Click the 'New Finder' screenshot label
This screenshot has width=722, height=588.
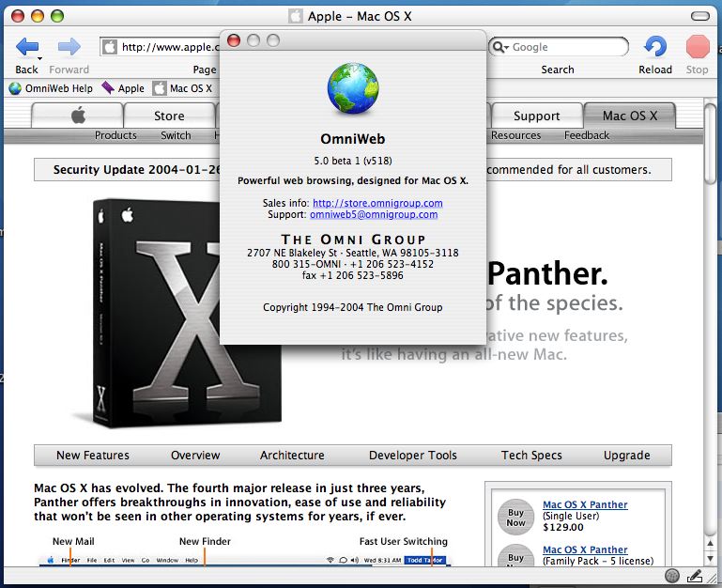205,541
